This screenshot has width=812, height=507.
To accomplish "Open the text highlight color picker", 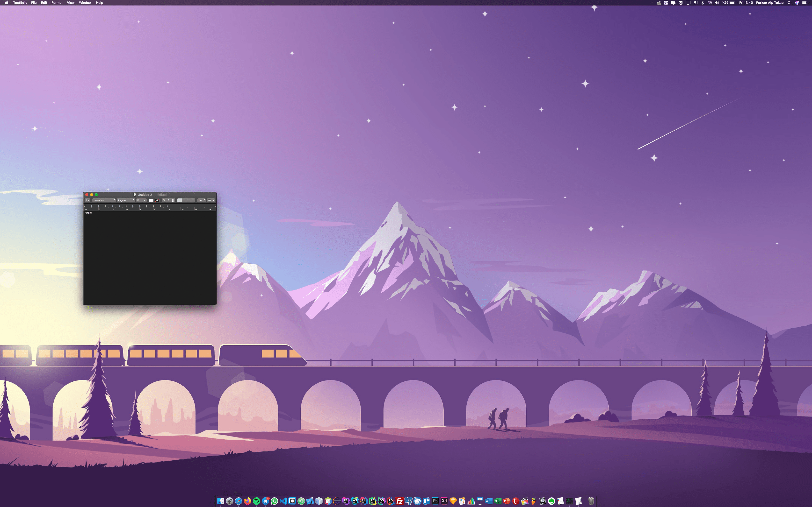I will tap(157, 200).
